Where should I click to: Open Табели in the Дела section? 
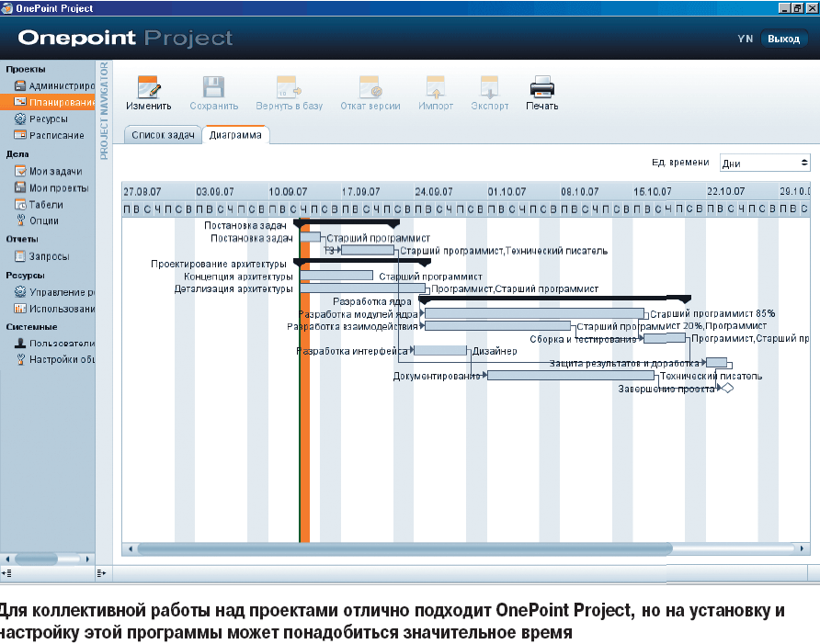[46, 204]
